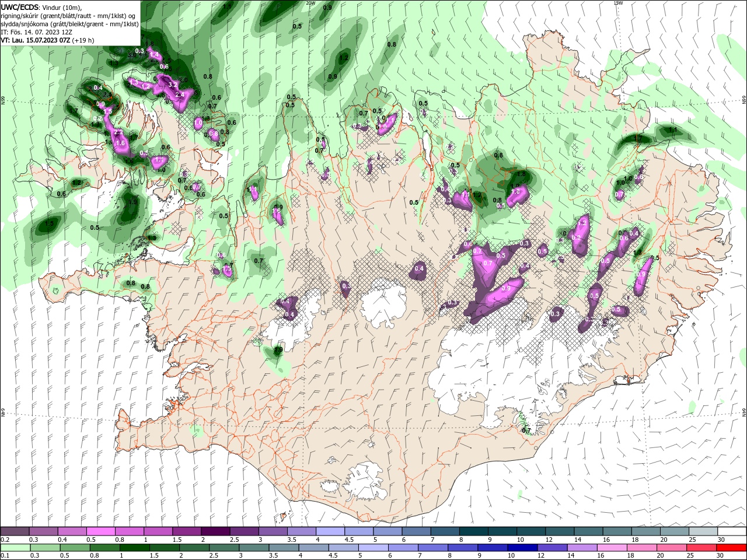Click upper legend white swatch right of 30
This screenshot has height=560, width=747.
[x=732, y=531]
